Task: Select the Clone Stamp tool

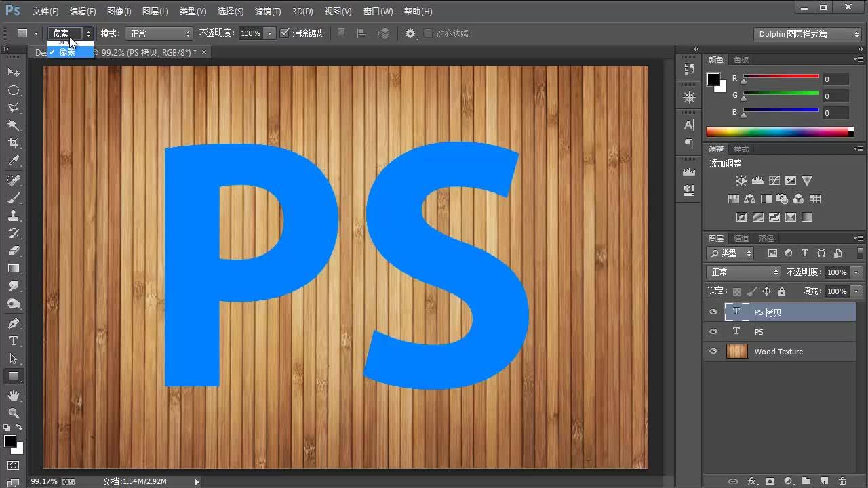Action: (x=14, y=216)
